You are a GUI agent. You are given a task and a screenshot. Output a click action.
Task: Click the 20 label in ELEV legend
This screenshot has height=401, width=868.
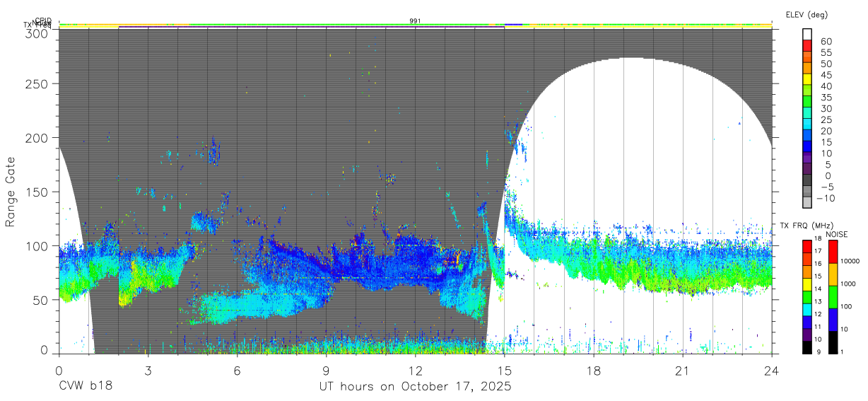(826, 131)
